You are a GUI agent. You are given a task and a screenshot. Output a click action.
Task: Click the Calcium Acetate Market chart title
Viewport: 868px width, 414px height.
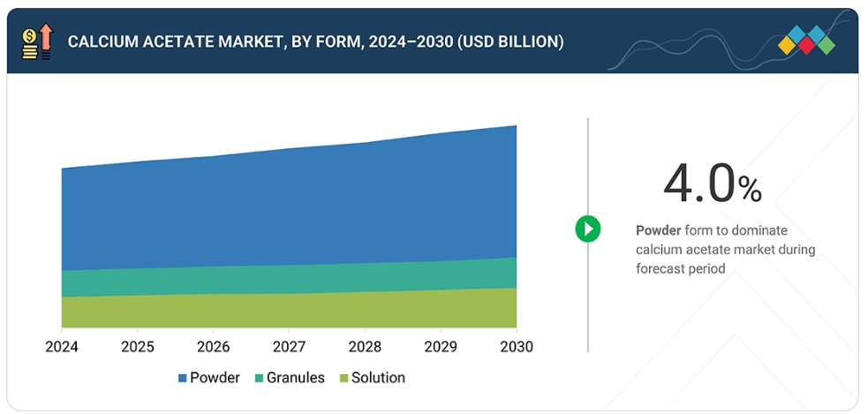point(315,41)
